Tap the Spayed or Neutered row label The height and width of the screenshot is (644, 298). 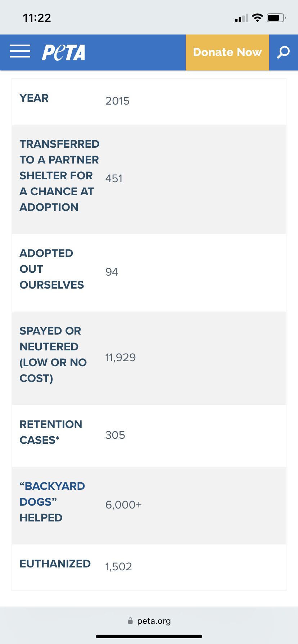coord(53,354)
